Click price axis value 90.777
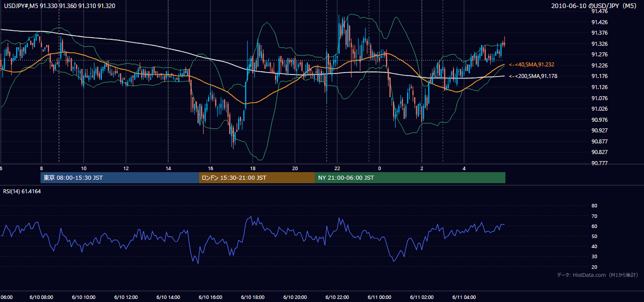Viewport: 644px width, 302px height. [x=599, y=163]
